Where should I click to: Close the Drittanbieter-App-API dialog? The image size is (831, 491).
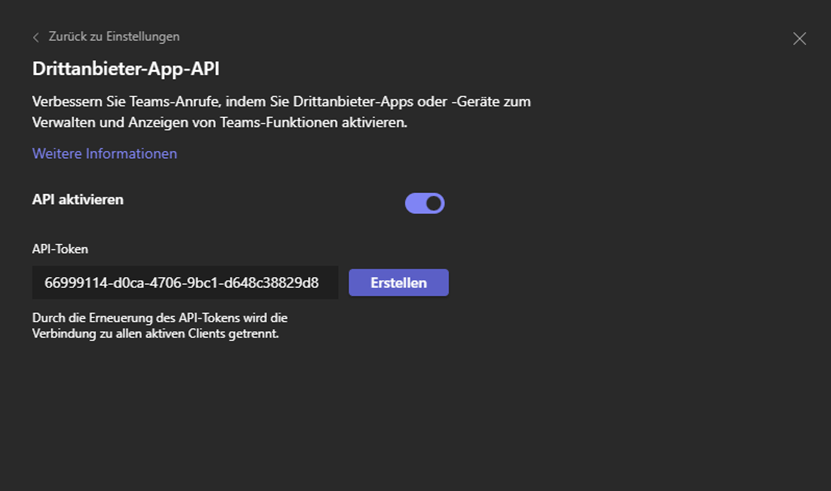[x=799, y=38]
